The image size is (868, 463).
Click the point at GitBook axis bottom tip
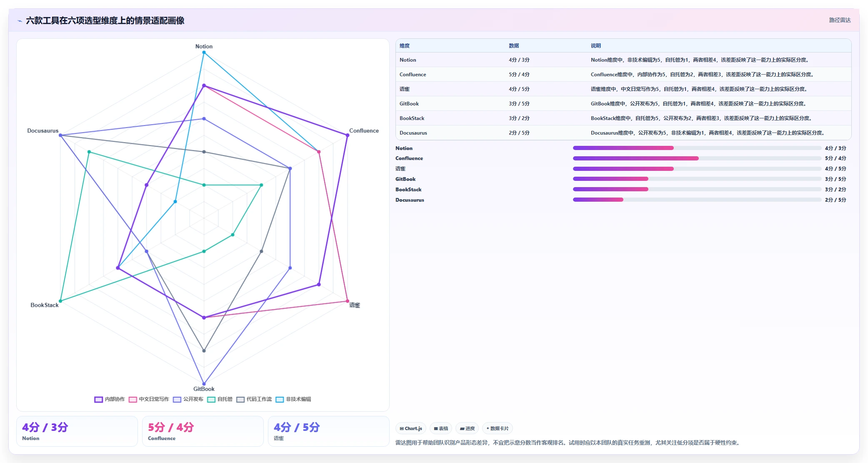204,384
